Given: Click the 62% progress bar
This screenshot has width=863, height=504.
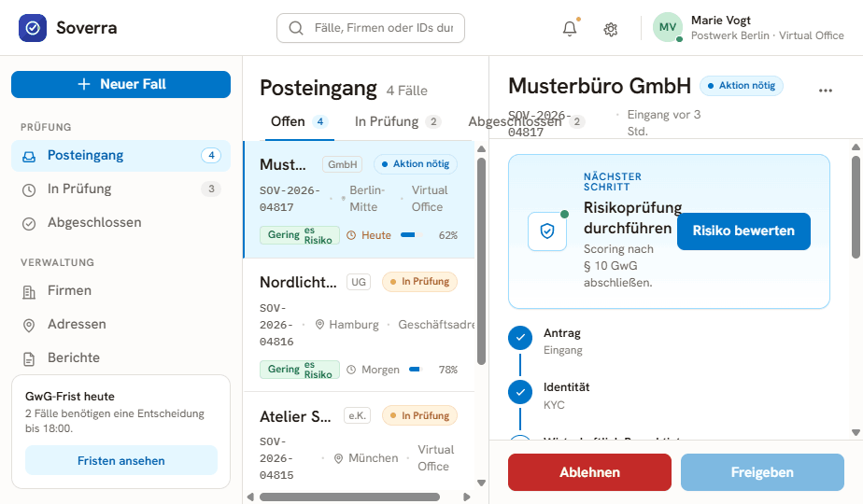Looking at the screenshot, I should 412,235.
